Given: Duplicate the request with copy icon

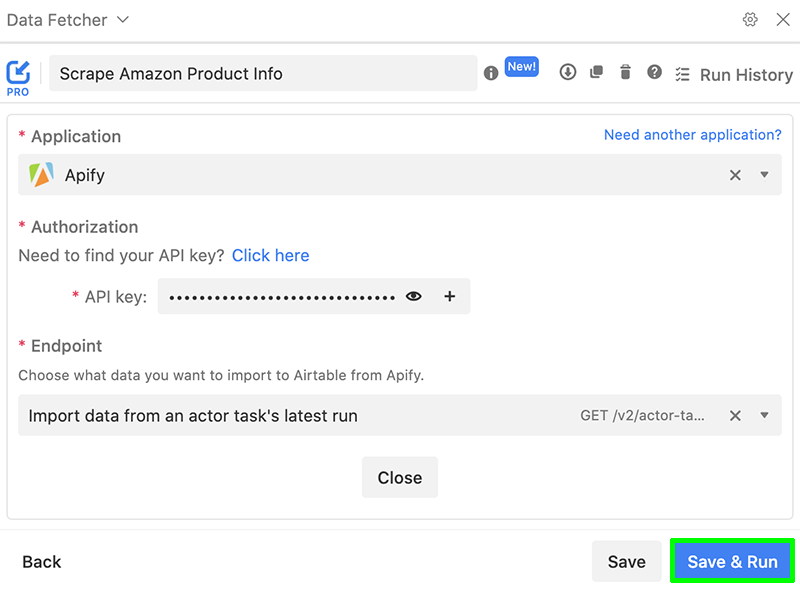Looking at the screenshot, I should [x=596, y=72].
